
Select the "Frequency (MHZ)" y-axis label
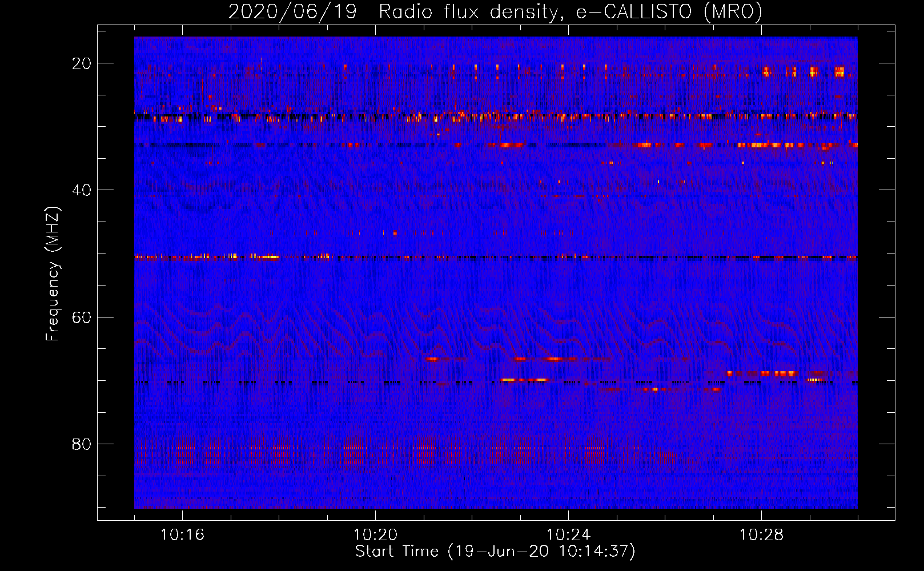click(53, 274)
